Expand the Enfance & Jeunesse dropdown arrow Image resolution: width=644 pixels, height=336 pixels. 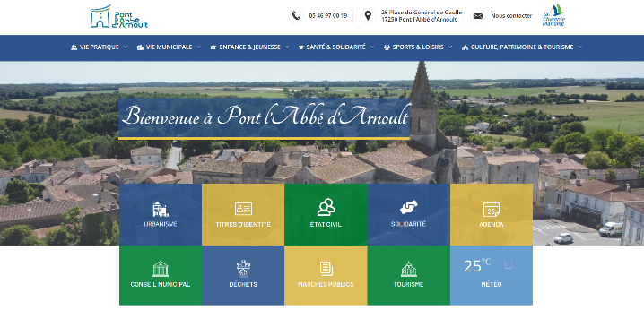[x=287, y=47]
